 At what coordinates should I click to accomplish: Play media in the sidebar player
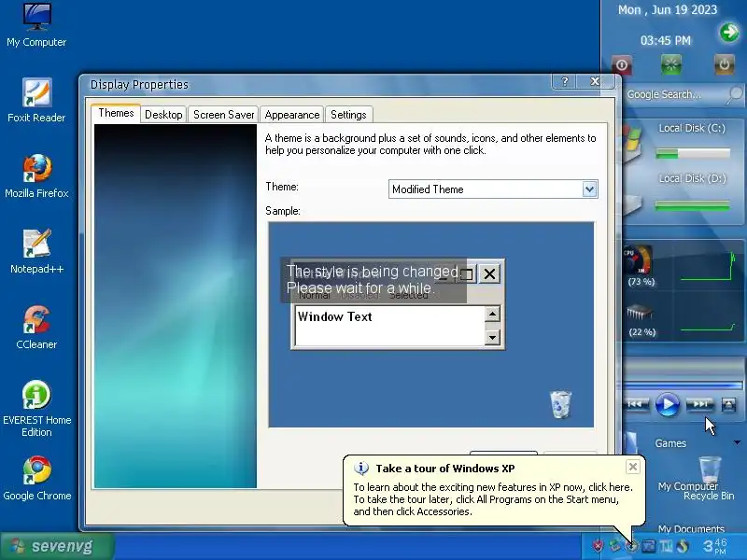click(668, 405)
